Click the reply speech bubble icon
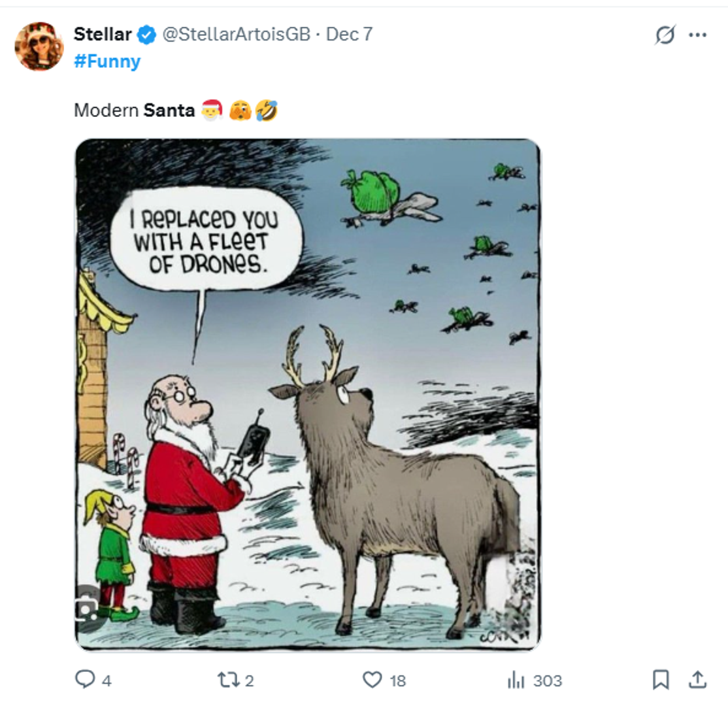The width and height of the screenshot is (728, 706). (x=85, y=681)
